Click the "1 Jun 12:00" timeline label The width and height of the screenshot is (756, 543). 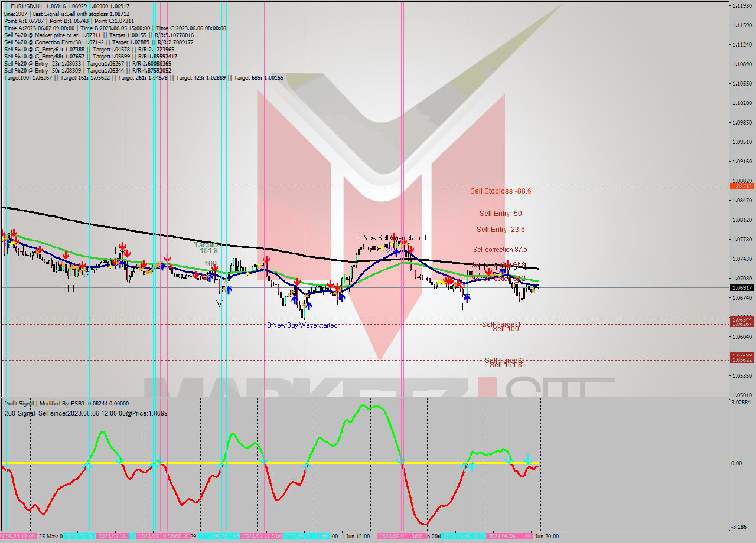click(x=354, y=537)
